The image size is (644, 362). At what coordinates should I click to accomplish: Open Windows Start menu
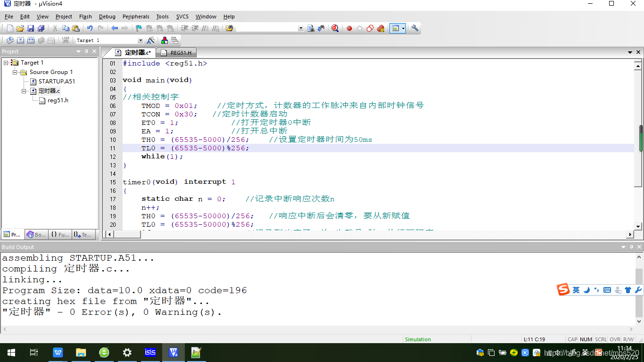pyautogui.click(x=11, y=352)
